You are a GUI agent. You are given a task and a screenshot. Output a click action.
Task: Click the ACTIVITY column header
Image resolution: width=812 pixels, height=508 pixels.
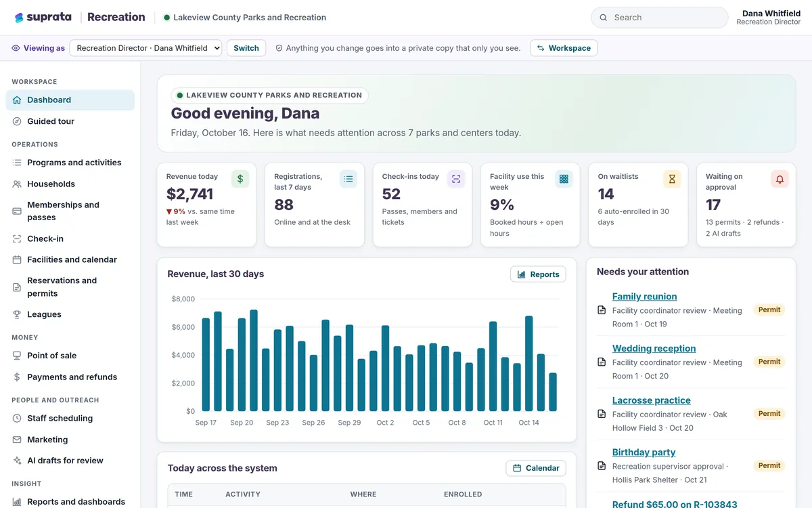tap(243, 494)
